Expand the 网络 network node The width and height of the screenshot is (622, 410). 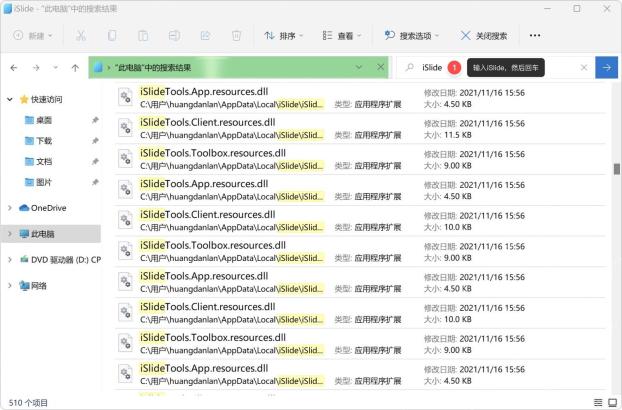click(x=10, y=285)
